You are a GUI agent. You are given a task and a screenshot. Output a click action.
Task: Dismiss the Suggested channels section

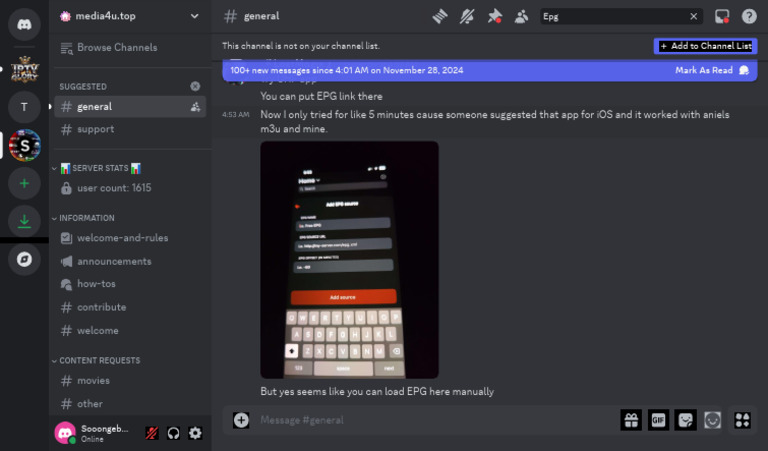195,86
